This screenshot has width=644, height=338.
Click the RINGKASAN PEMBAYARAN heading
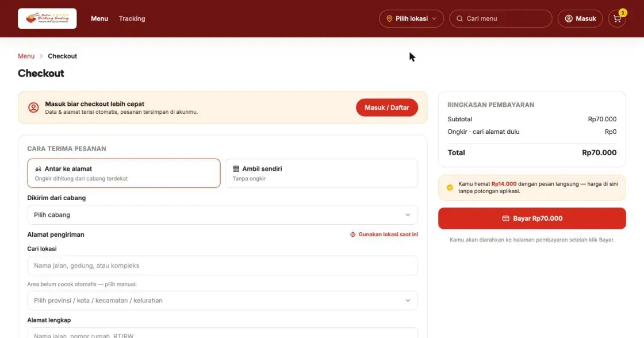491,105
